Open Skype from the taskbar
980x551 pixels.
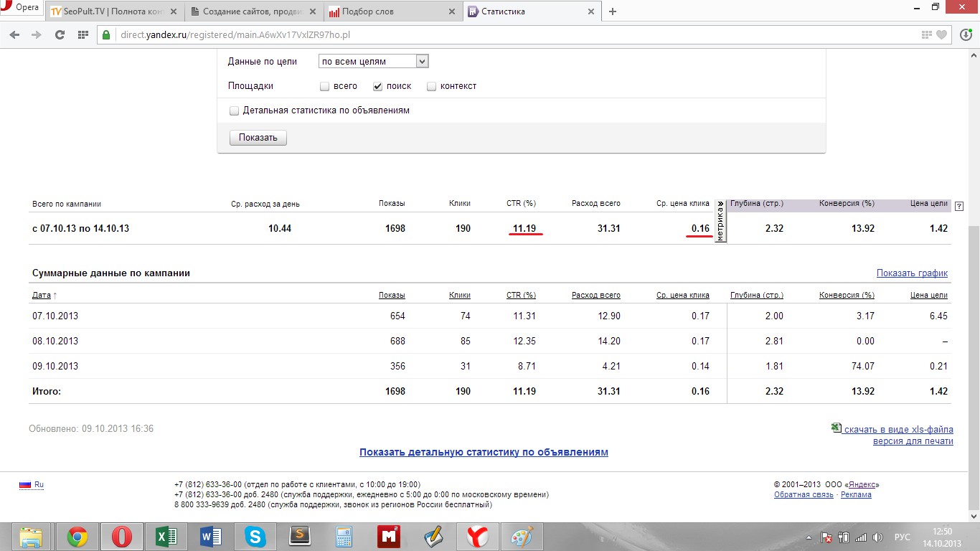click(x=255, y=537)
